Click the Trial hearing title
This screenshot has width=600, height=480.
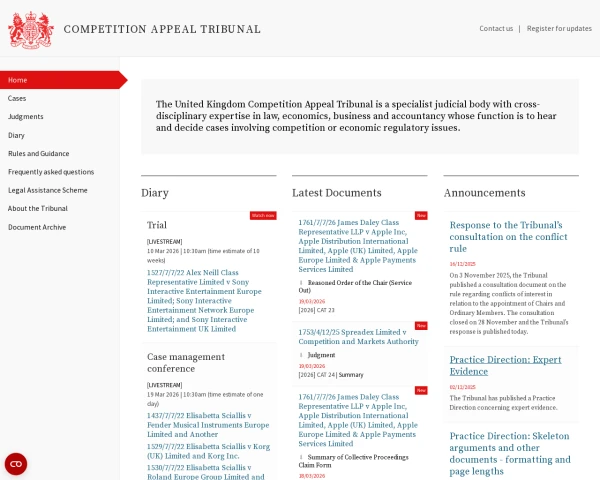pyautogui.click(x=157, y=225)
